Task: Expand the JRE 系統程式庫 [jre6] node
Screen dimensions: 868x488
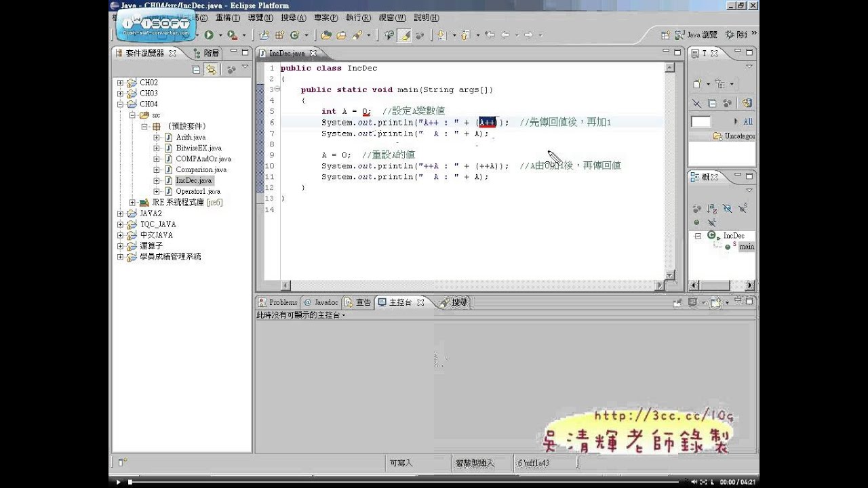Action: pos(132,202)
